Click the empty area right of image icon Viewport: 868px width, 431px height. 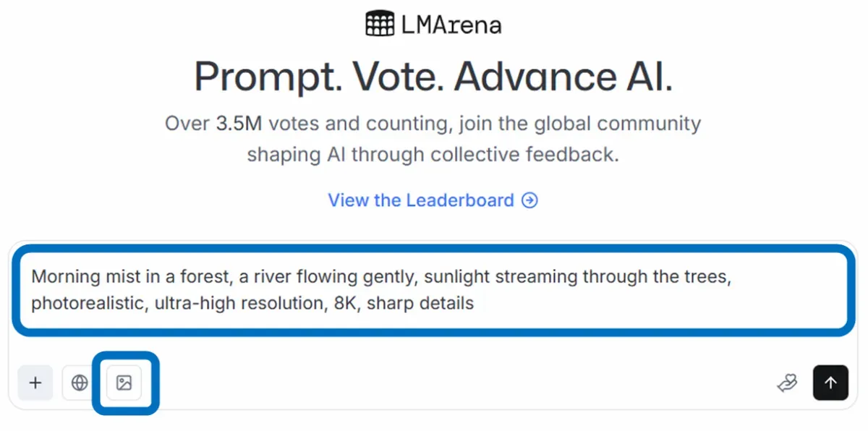(x=434, y=383)
